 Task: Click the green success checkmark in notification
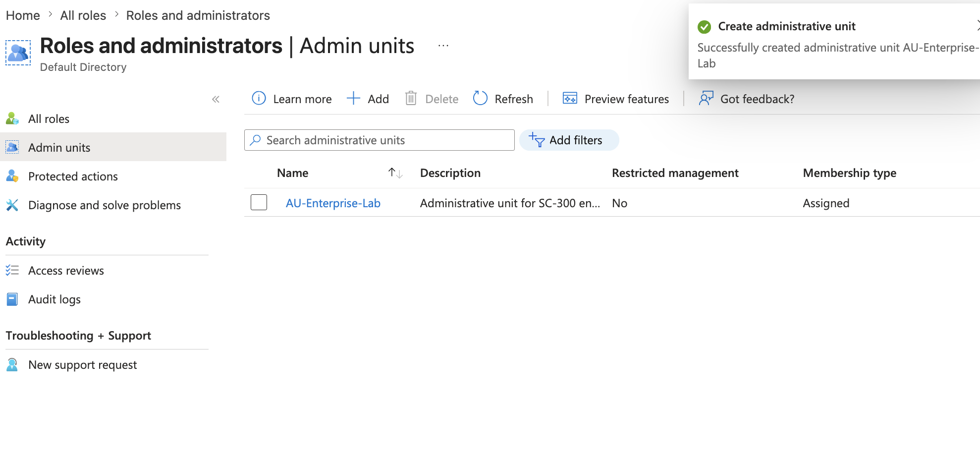click(x=704, y=27)
